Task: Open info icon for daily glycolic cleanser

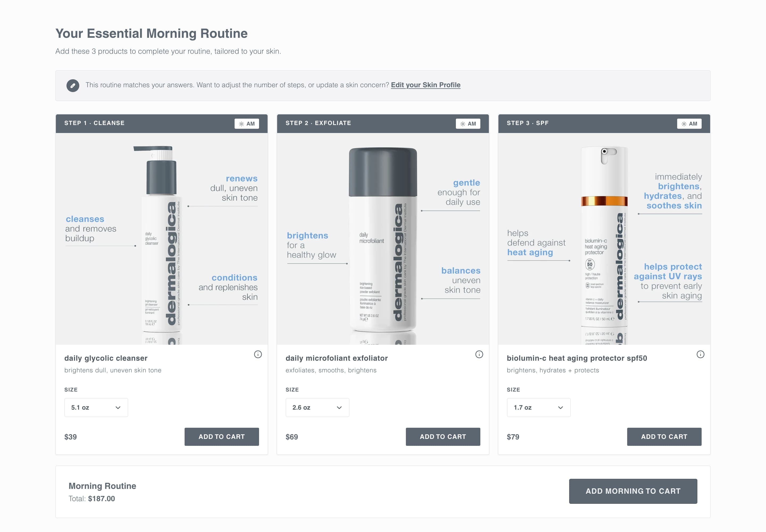Action: (x=258, y=354)
